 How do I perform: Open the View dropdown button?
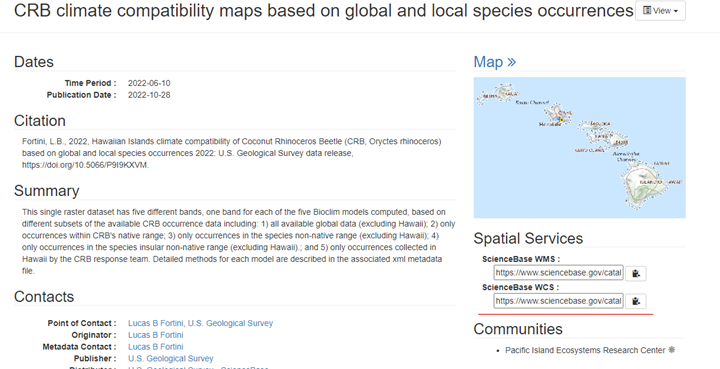click(660, 11)
